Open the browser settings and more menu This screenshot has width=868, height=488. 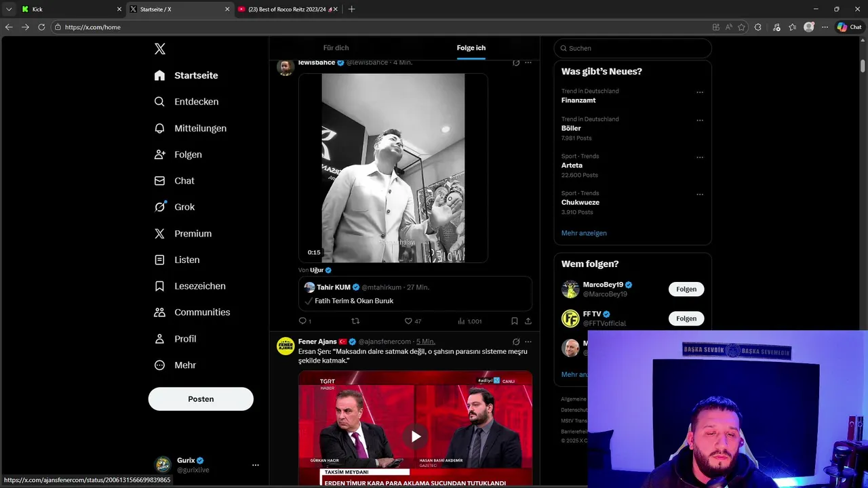click(x=825, y=27)
